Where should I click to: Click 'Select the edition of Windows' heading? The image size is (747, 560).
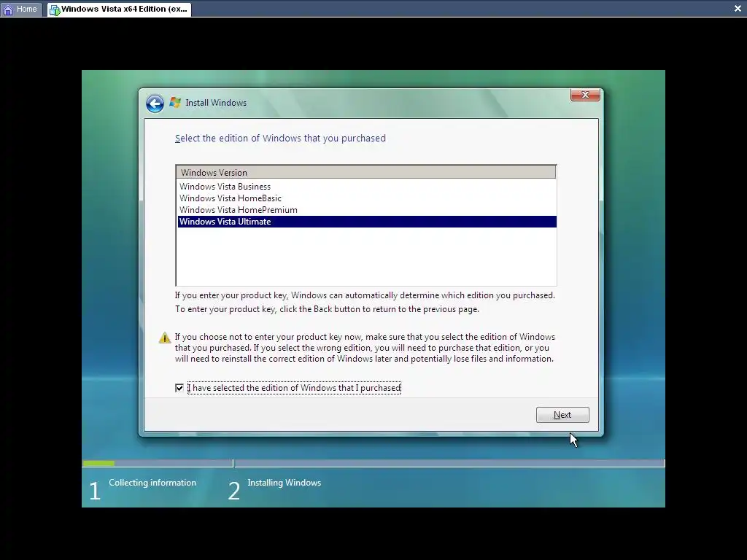click(280, 138)
